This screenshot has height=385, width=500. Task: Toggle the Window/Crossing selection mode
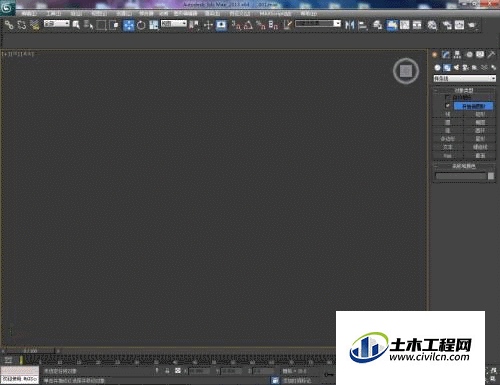coord(114,25)
